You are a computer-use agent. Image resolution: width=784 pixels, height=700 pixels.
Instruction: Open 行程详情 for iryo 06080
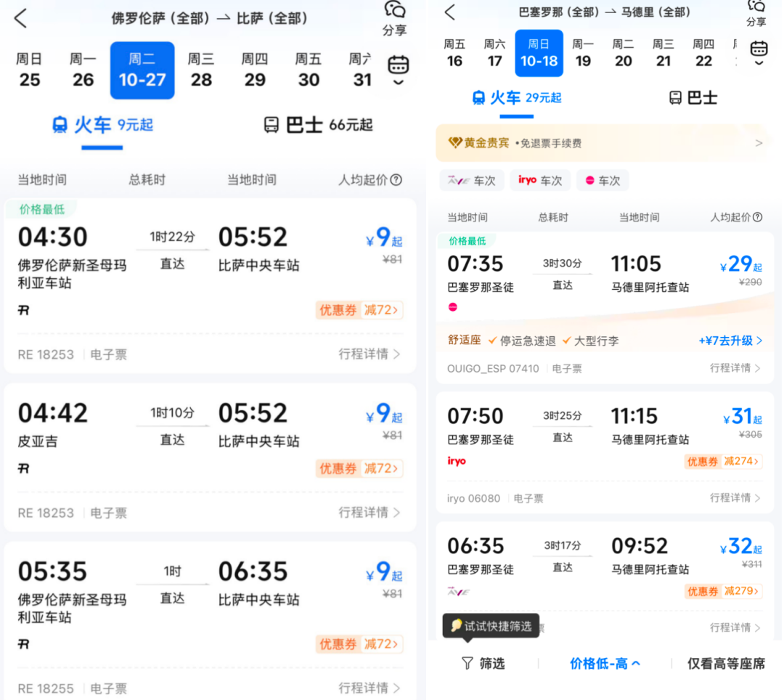(x=735, y=498)
